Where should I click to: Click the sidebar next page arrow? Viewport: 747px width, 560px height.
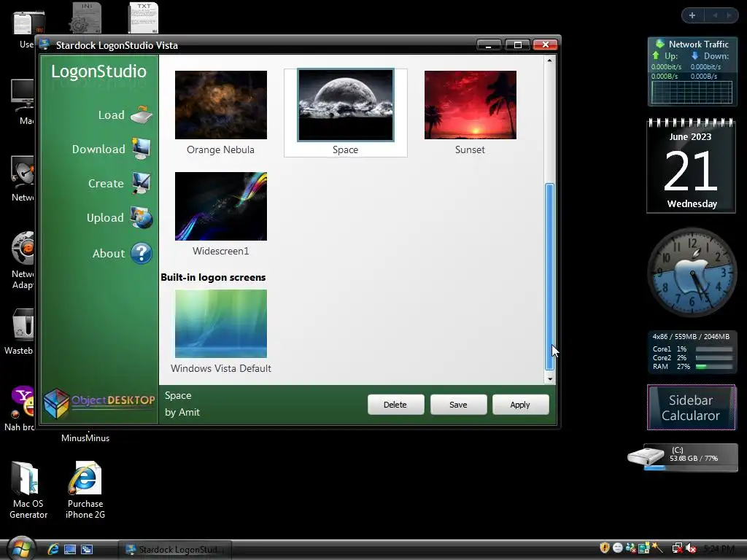click(729, 15)
